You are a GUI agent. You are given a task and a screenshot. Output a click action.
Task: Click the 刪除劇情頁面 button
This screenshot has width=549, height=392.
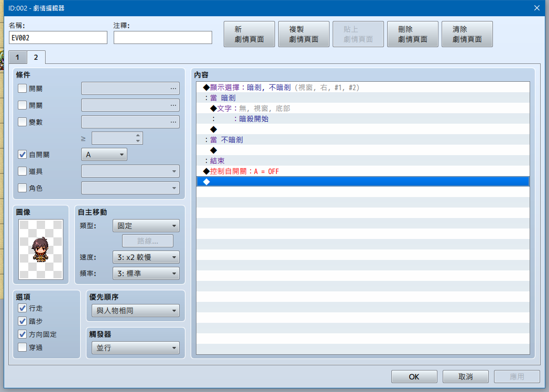click(413, 34)
